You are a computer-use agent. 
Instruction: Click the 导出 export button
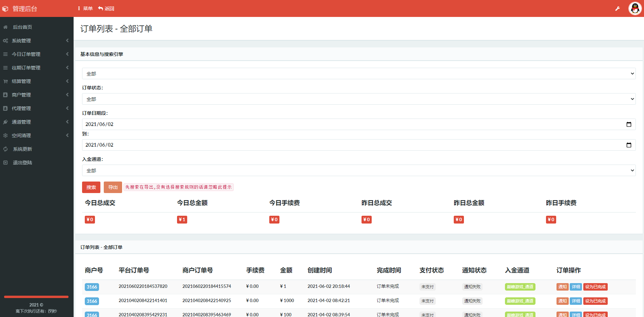(113, 187)
